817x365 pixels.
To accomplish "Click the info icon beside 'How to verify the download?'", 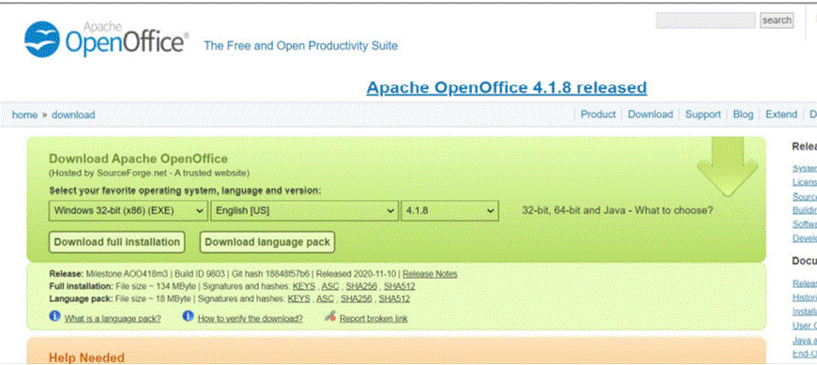I will tap(188, 316).
